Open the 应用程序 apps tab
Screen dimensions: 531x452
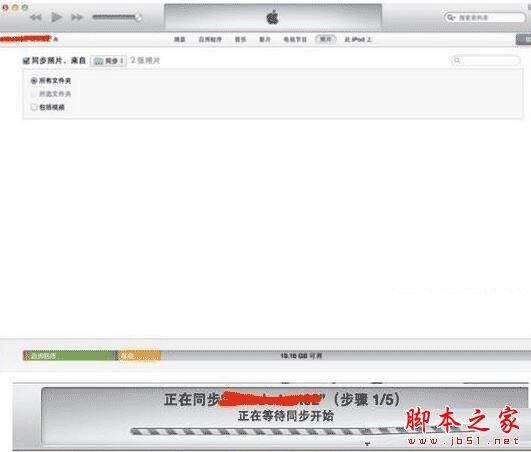point(210,39)
